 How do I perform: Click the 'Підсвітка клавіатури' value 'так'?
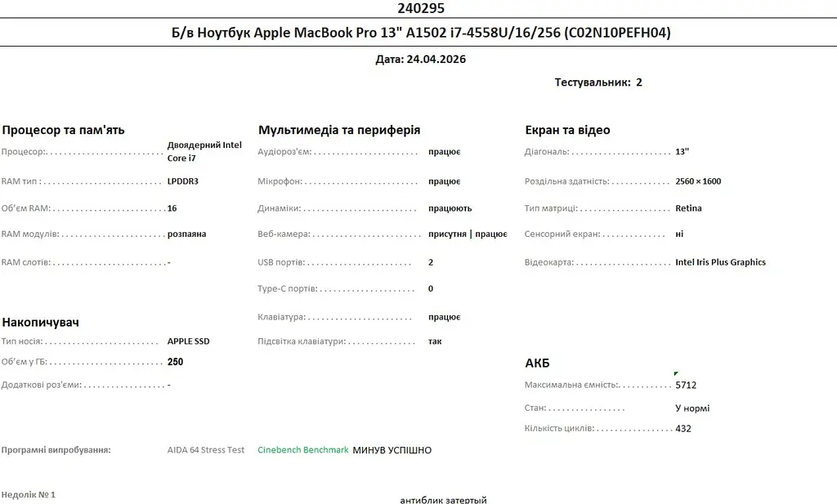[x=435, y=341]
